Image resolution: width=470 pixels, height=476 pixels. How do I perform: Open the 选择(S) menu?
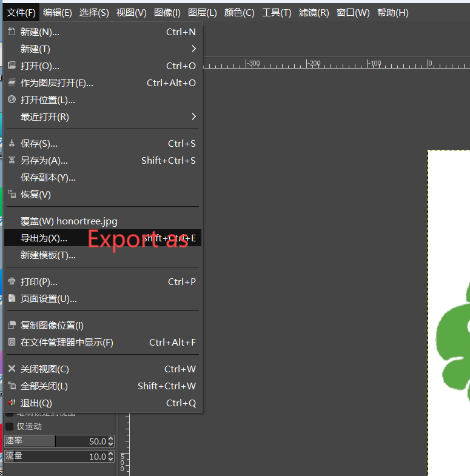(94, 13)
